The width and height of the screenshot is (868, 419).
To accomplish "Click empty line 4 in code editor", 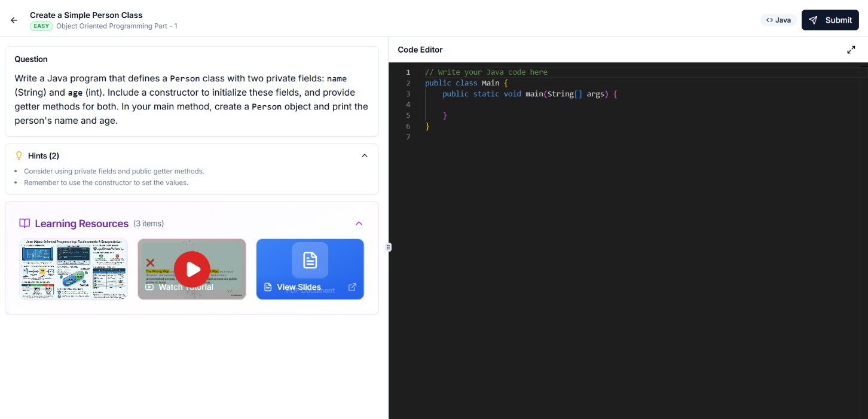I will point(538,105).
